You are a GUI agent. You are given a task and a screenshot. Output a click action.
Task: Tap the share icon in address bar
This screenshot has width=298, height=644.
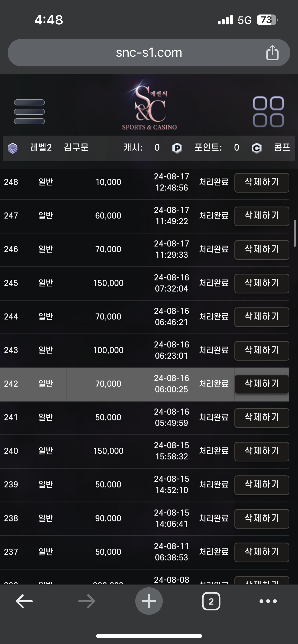[x=272, y=53]
